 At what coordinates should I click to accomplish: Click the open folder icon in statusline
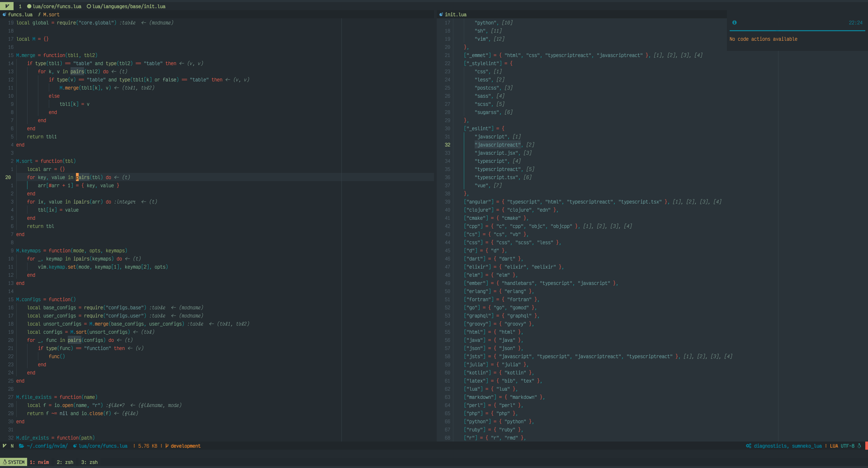click(x=21, y=446)
